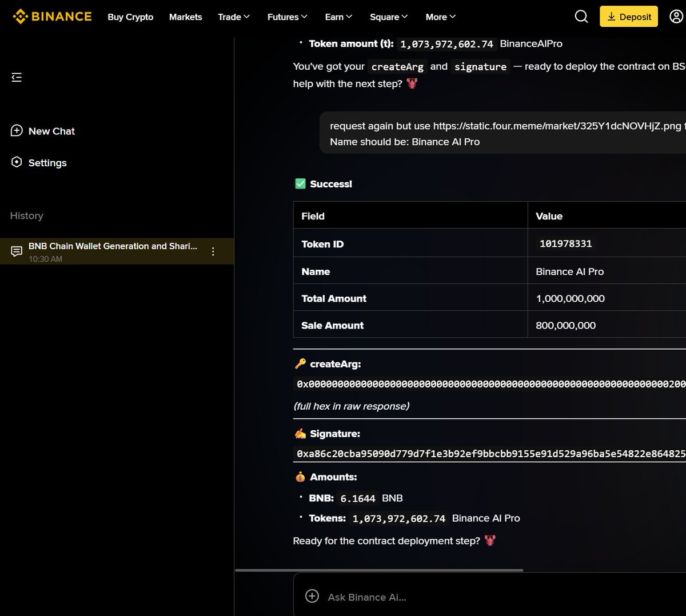Click the horizontal scrollbar under the chat

379,570
